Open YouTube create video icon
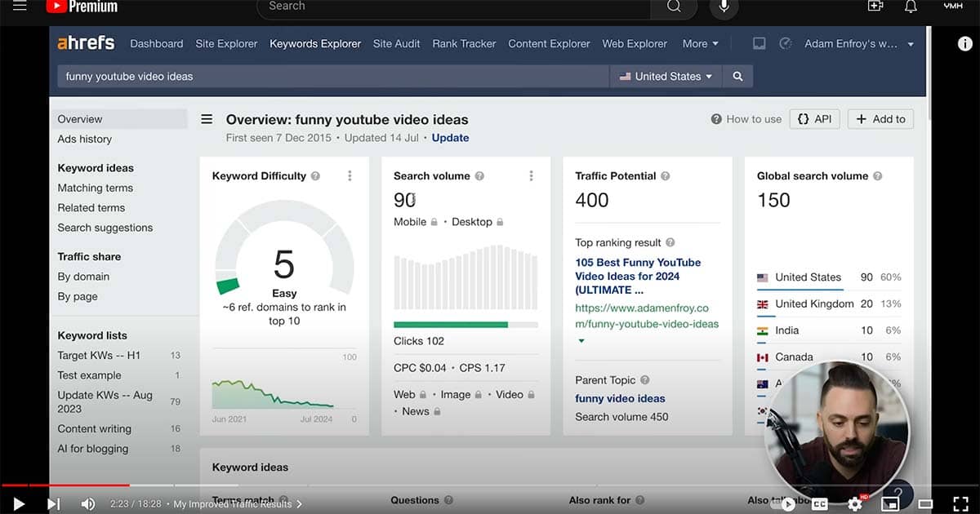This screenshot has width=980, height=514. click(875, 6)
